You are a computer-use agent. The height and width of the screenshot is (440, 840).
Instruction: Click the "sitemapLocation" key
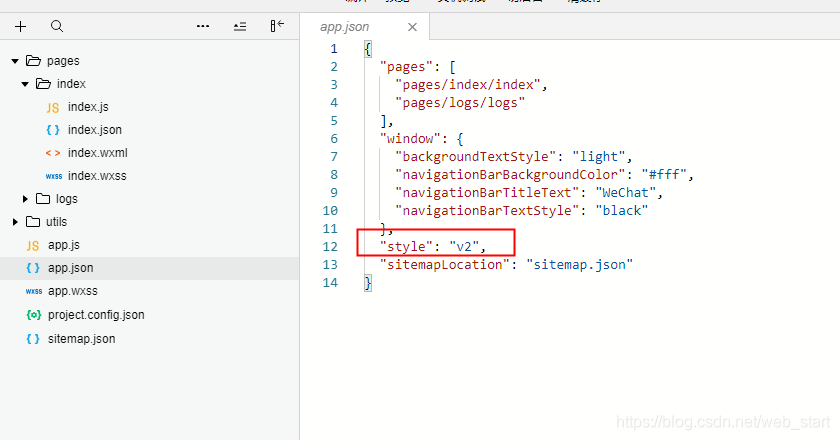(x=445, y=265)
